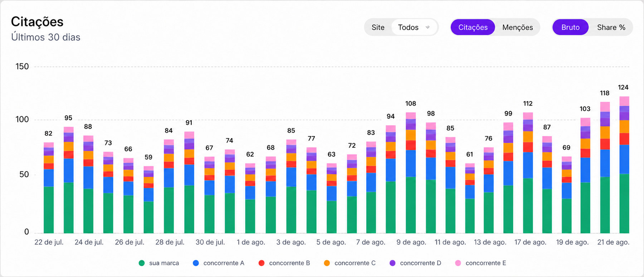Toggle the concorrente B legend item
Image resolution: width=644 pixels, height=277 pixels.
click(x=284, y=263)
